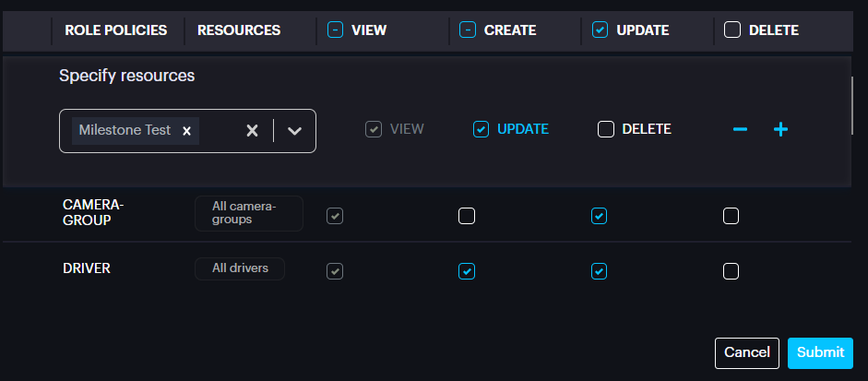Open the All camera-groups resource selector
The height and width of the screenshot is (381, 868).
[248, 213]
